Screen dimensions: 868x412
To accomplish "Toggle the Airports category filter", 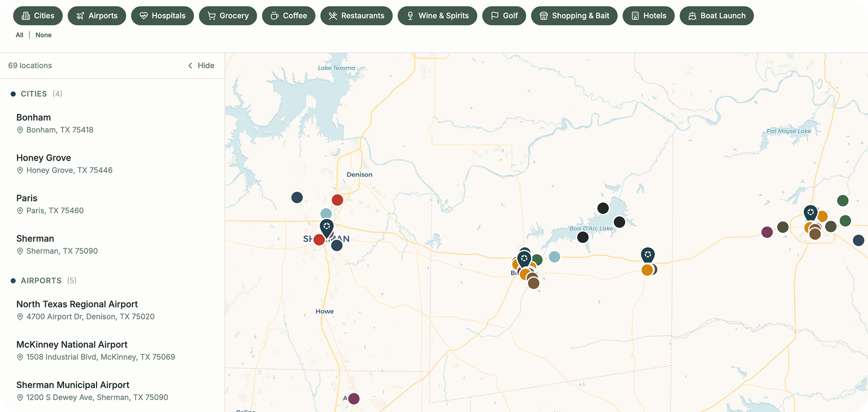I will point(97,16).
